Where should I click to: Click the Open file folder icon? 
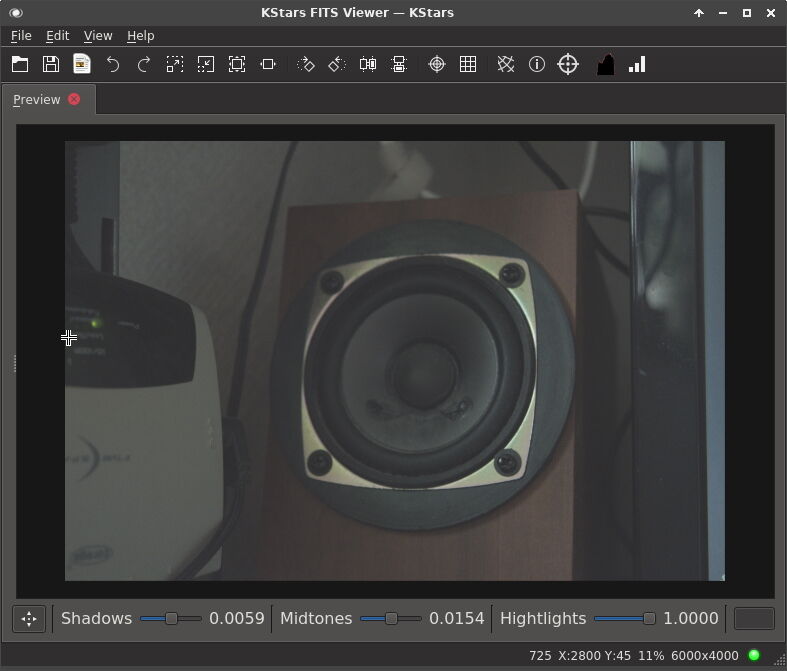[20, 64]
